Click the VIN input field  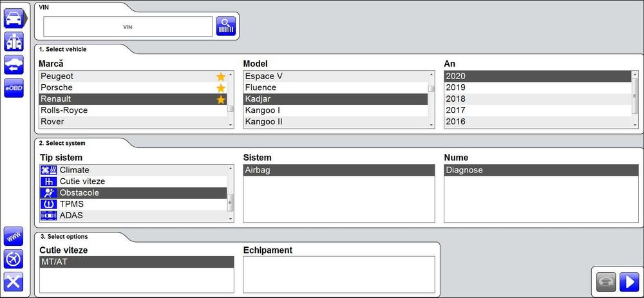point(128,27)
